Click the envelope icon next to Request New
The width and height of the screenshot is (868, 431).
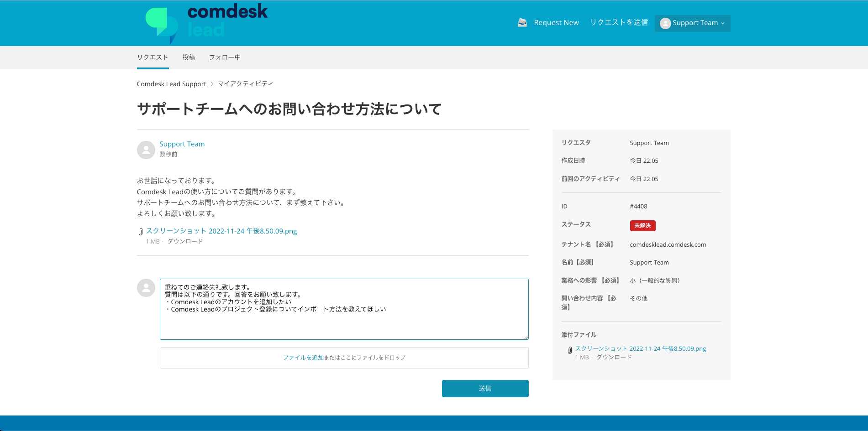(x=521, y=22)
